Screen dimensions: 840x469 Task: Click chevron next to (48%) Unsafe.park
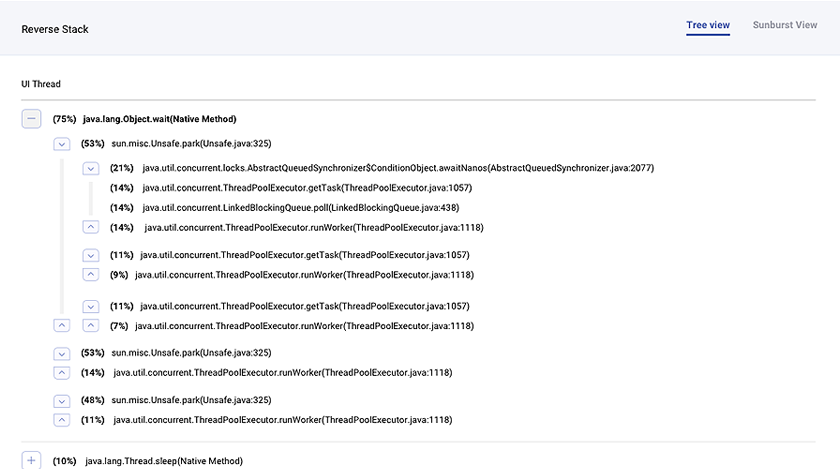tap(62, 400)
